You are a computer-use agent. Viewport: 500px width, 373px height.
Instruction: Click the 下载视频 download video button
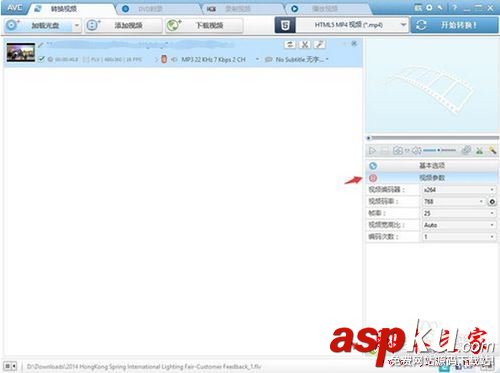(204, 25)
